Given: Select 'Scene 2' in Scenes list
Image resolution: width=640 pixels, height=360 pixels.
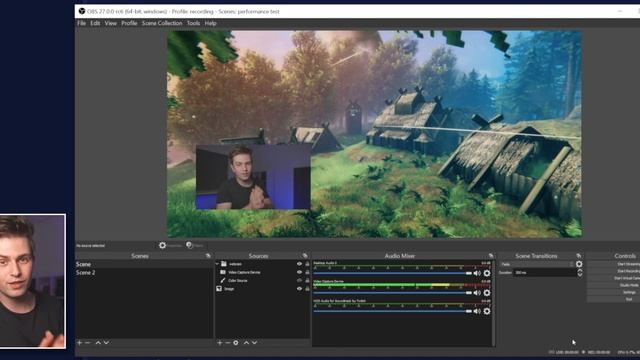Looking at the screenshot, I should pos(144,273).
